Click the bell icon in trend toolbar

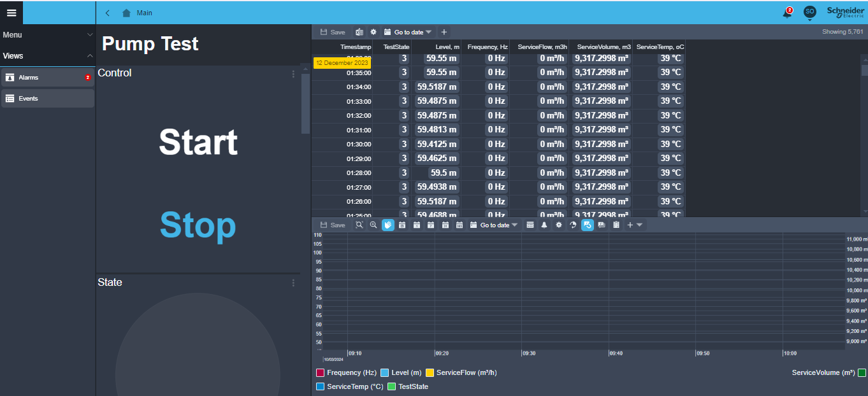click(x=544, y=225)
